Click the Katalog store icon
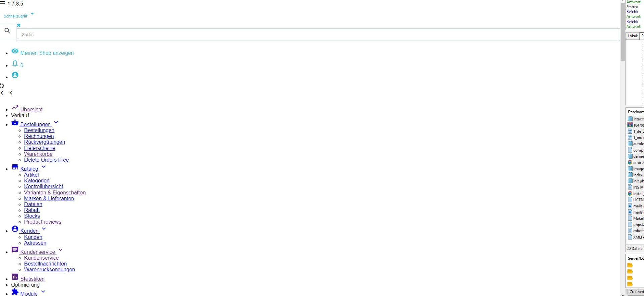 (x=15, y=167)
